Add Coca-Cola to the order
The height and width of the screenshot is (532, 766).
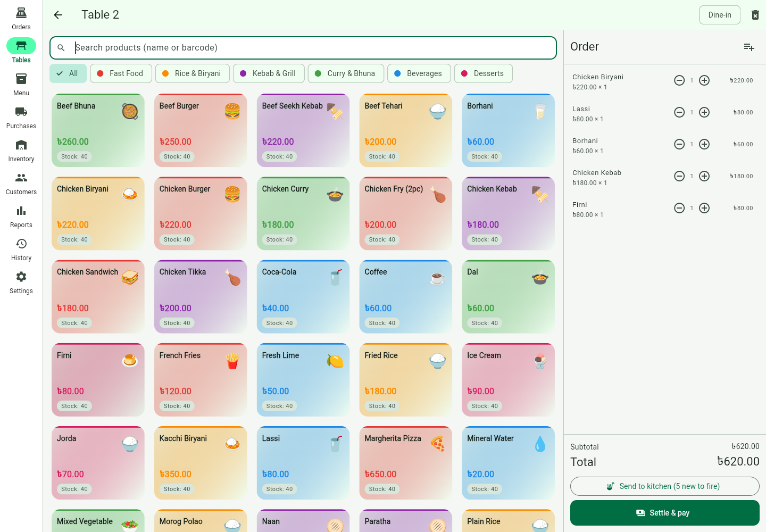pyautogui.click(x=303, y=297)
